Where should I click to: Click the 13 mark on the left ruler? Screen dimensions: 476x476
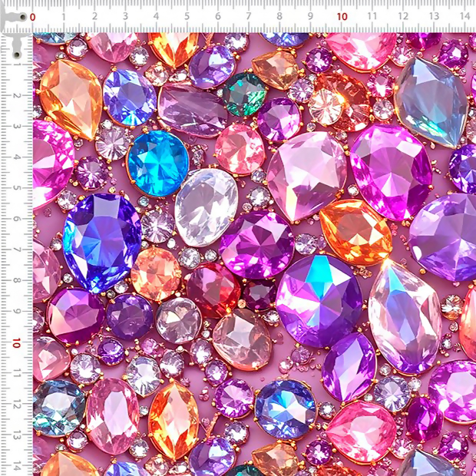16,435
